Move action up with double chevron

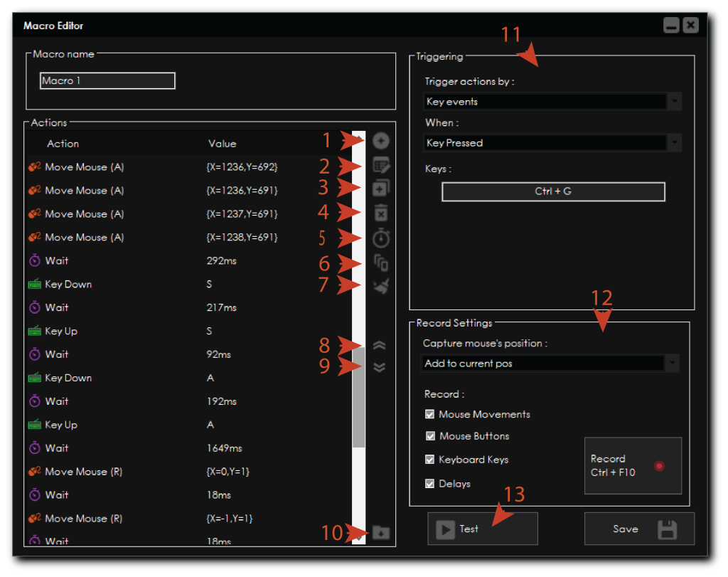pos(380,345)
